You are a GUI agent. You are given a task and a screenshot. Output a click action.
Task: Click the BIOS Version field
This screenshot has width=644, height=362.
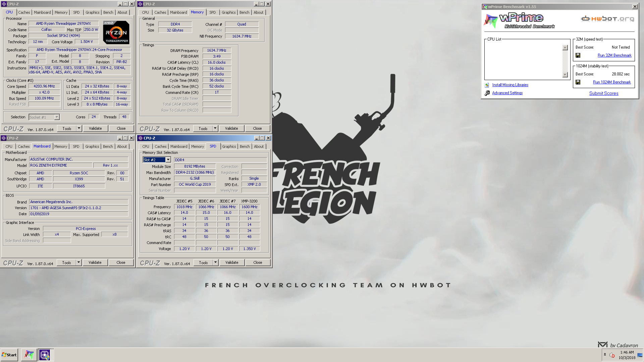pos(78,208)
